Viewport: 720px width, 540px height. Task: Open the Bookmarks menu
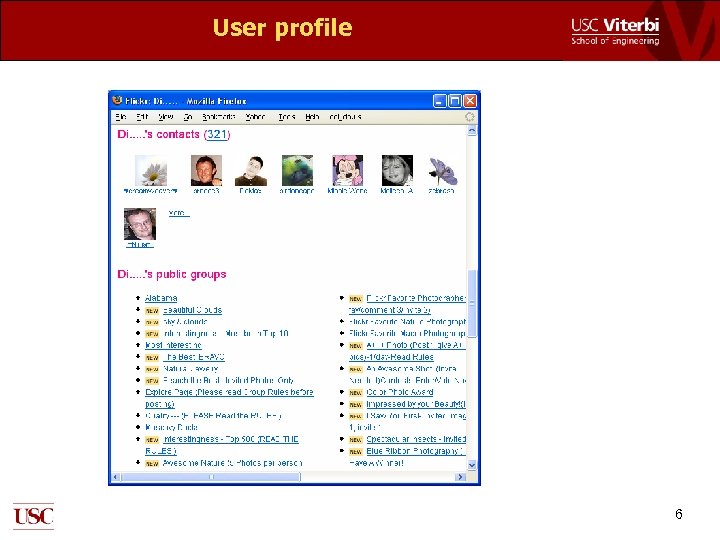click(219, 117)
